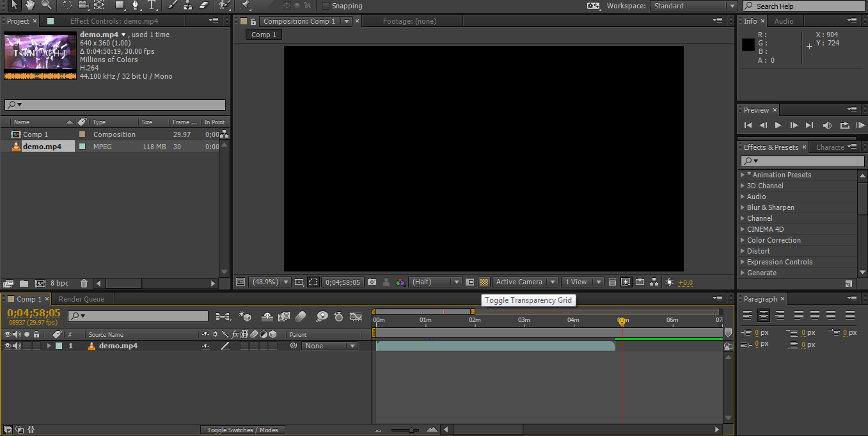The height and width of the screenshot is (436, 868).
Task: Toggle solo switch for demo.mp4 layer
Action: coord(27,346)
